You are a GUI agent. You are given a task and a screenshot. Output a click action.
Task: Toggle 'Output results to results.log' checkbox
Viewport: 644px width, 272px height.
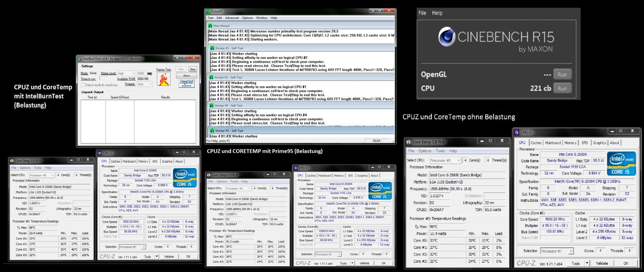[83, 85]
